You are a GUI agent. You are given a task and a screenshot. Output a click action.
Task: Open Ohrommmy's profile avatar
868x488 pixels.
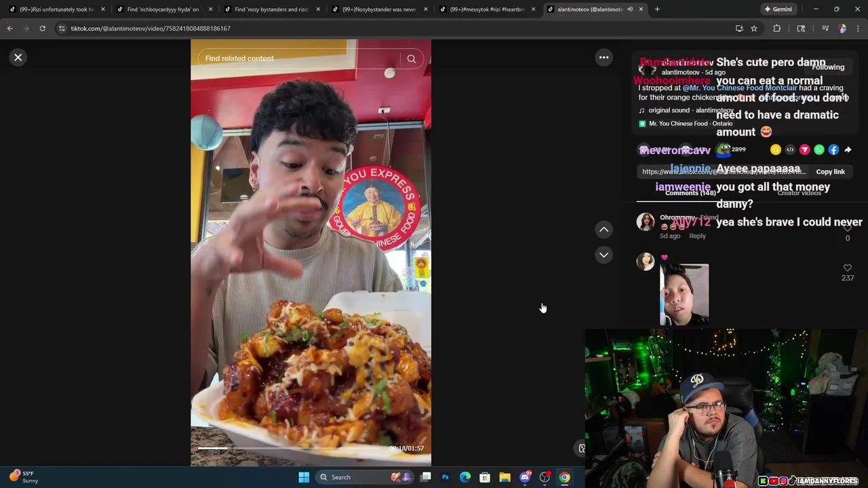pyautogui.click(x=646, y=222)
